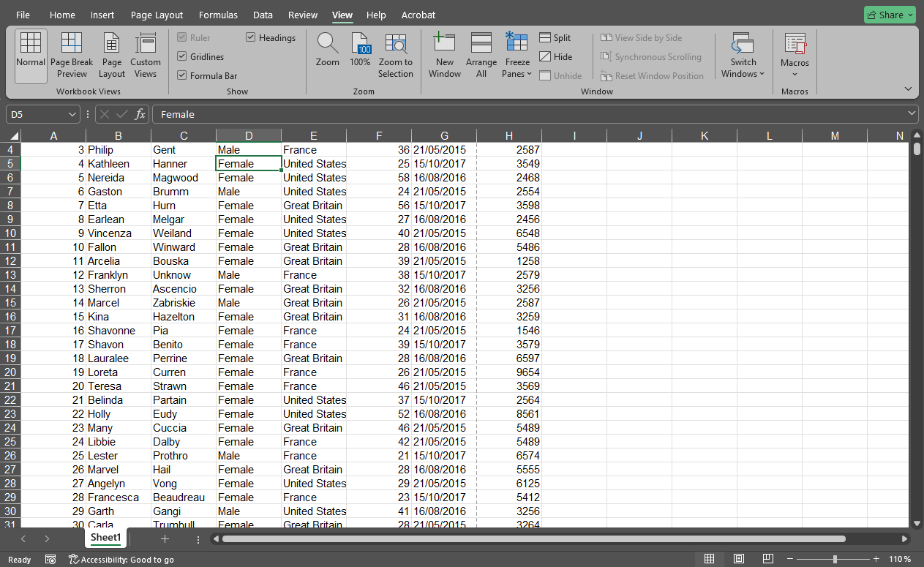Hide the current window

555,57
